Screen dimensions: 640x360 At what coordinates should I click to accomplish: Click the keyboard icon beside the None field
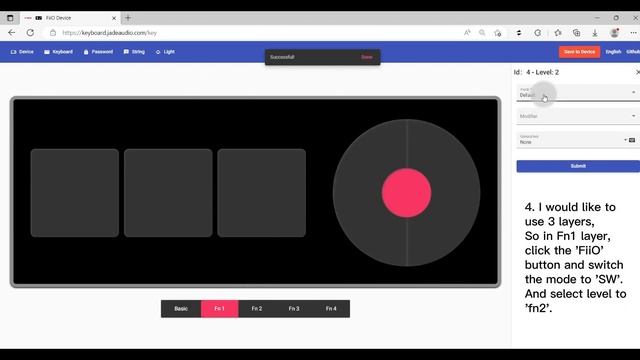point(632,140)
